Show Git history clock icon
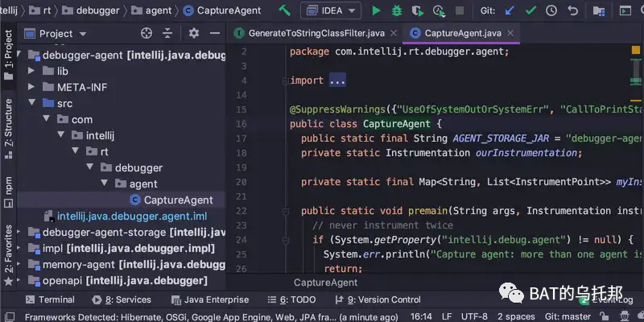 pyautogui.click(x=551, y=10)
